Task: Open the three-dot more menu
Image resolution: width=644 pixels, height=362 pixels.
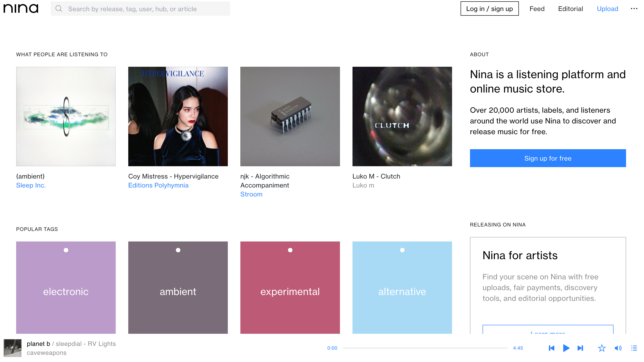Action: 634,9
